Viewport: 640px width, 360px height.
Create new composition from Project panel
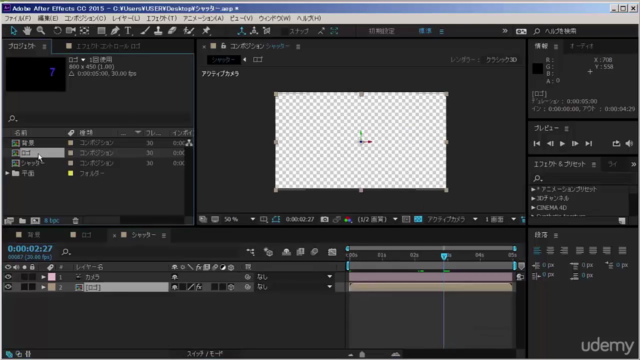click(36, 221)
